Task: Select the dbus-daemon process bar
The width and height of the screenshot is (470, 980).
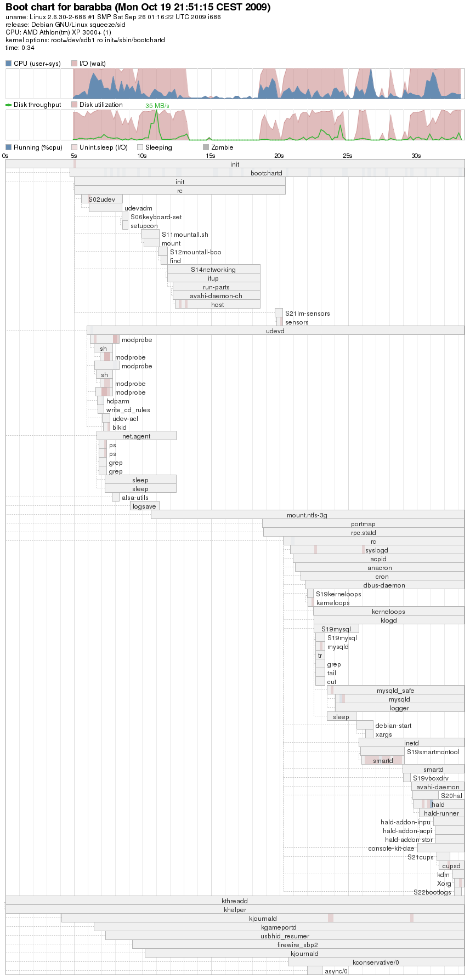Action: pos(384,585)
